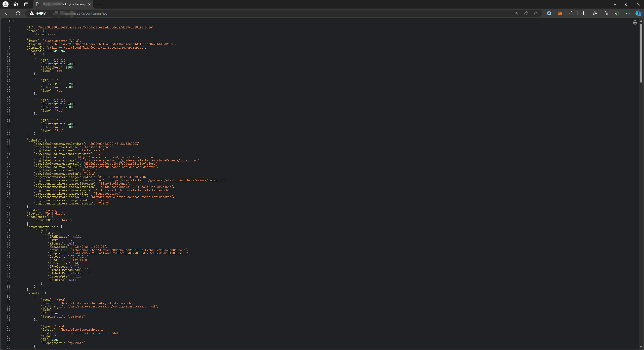Click the 不安全 site info button
This screenshot has width=644, height=350.
38,13
